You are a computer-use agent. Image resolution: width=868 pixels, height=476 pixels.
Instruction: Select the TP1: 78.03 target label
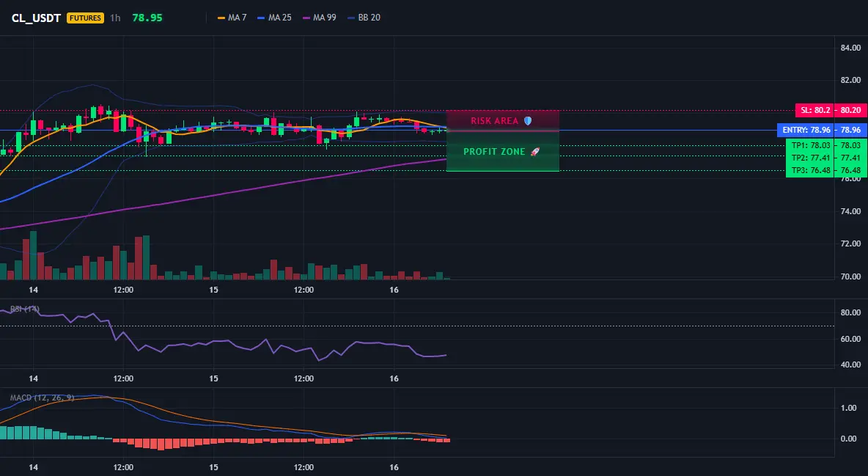[x=810, y=145]
